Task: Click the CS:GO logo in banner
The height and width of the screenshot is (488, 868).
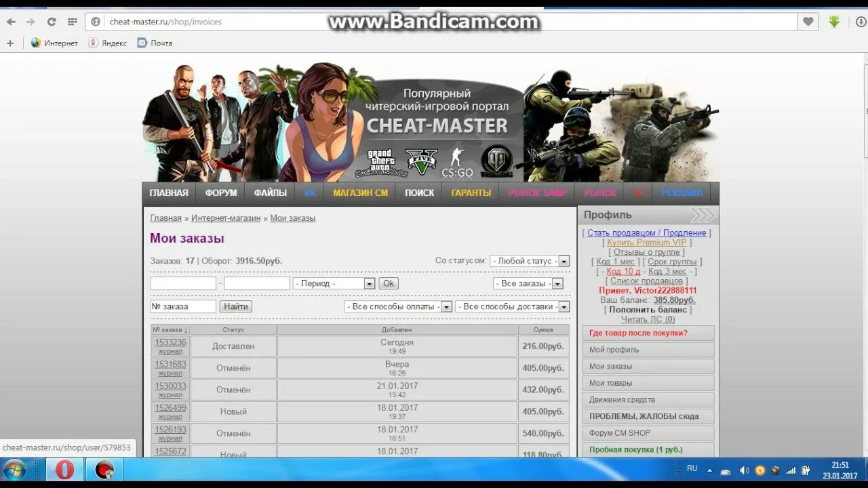Action: point(457,163)
